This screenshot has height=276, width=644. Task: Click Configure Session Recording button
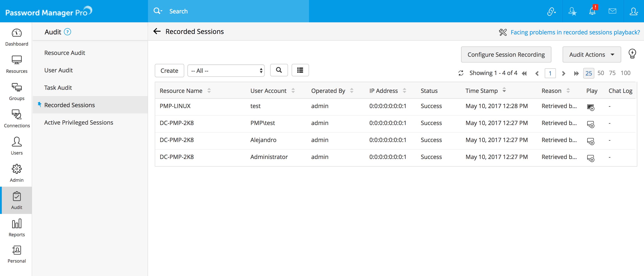click(506, 55)
